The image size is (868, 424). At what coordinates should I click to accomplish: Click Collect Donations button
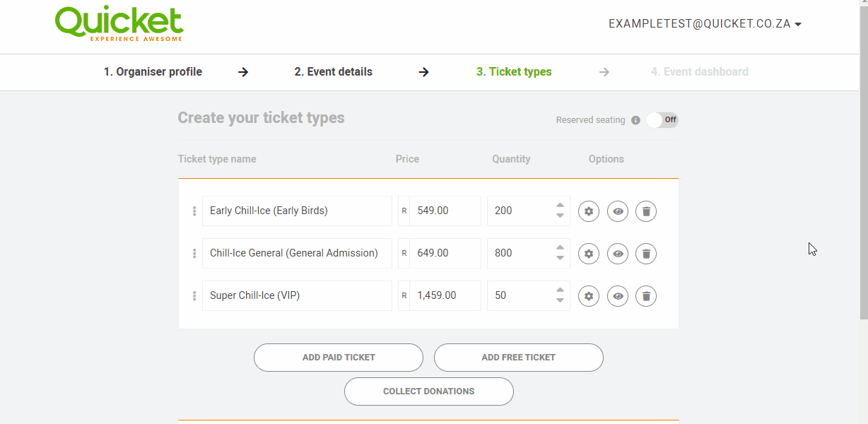click(x=429, y=391)
